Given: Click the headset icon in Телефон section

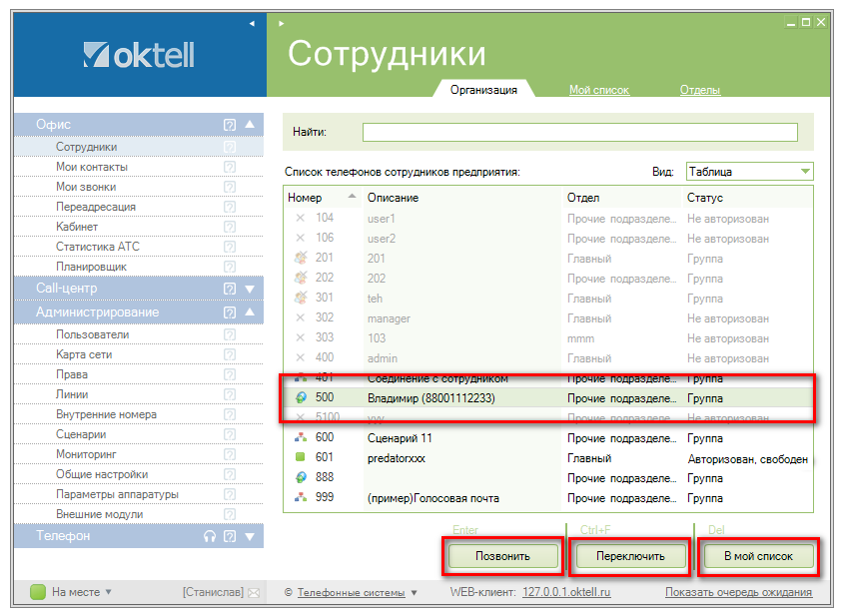Looking at the screenshot, I should [209, 536].
